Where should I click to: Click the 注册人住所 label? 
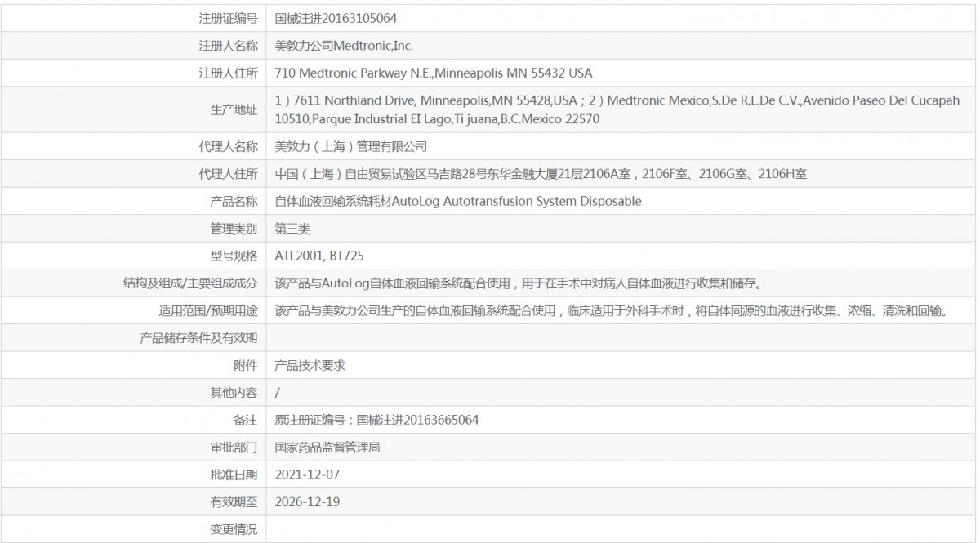[228, 73]
